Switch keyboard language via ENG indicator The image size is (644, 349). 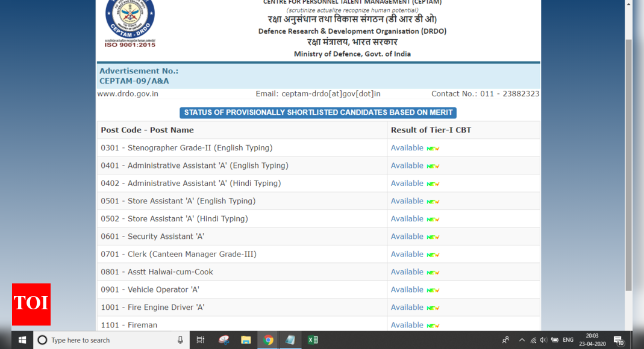pyautogui.click(x=567, y=340)
